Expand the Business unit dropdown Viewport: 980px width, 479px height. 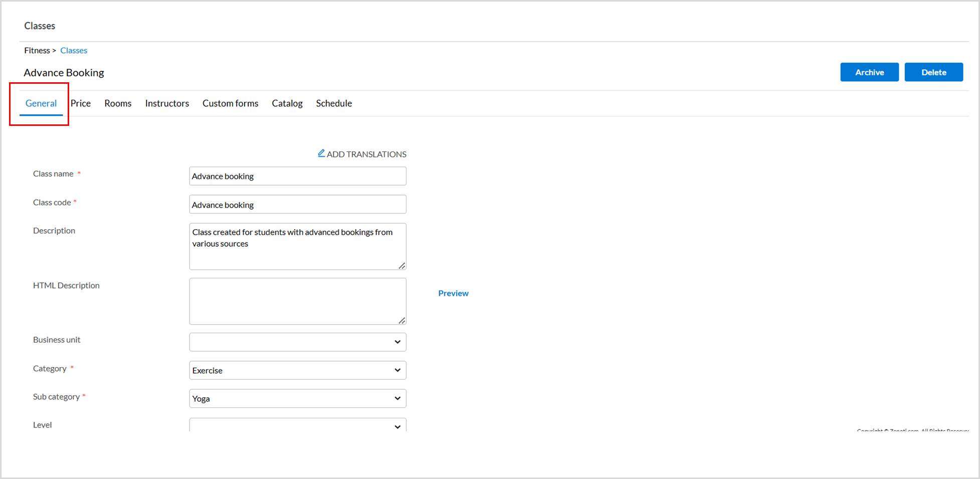click(298, 342)
